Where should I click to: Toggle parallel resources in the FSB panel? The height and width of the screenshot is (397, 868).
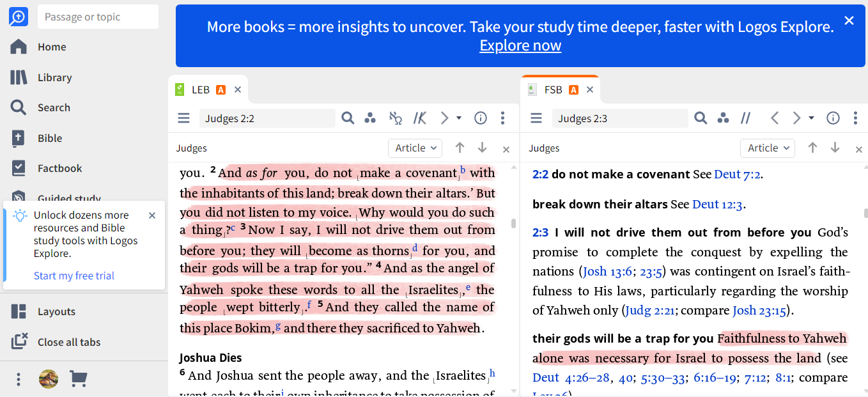(745, 118)
